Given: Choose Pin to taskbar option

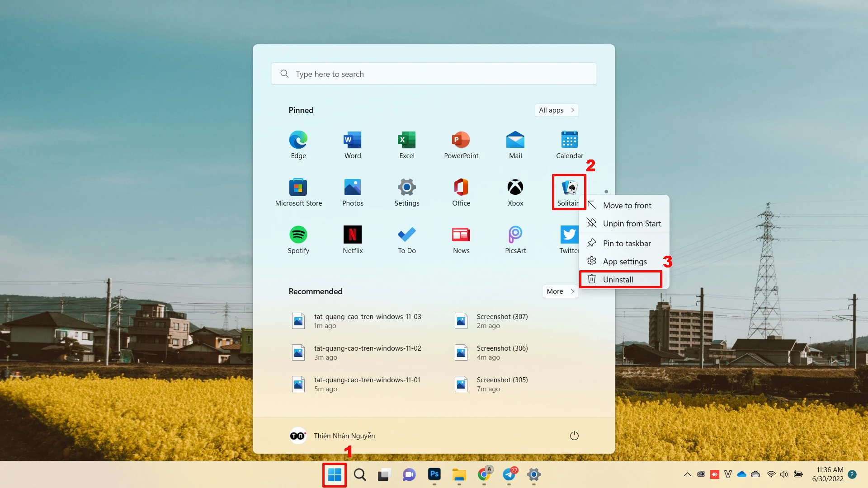Looking at the screenshot, I should [624, 243].
